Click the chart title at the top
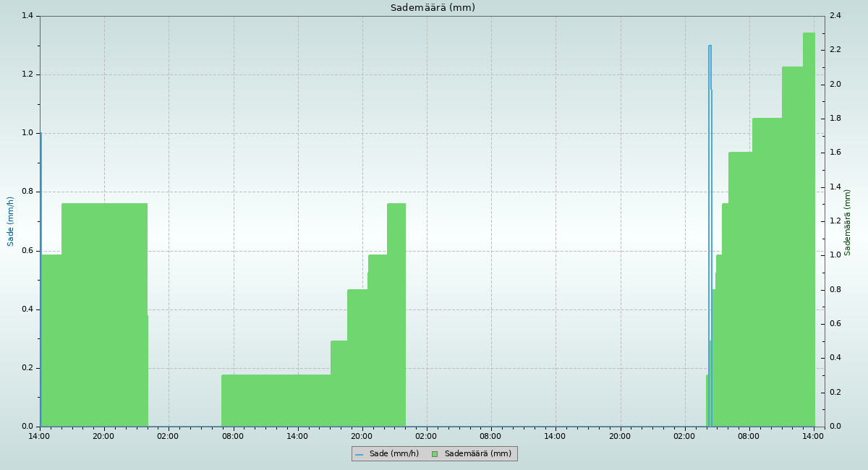 click(433, 8)
